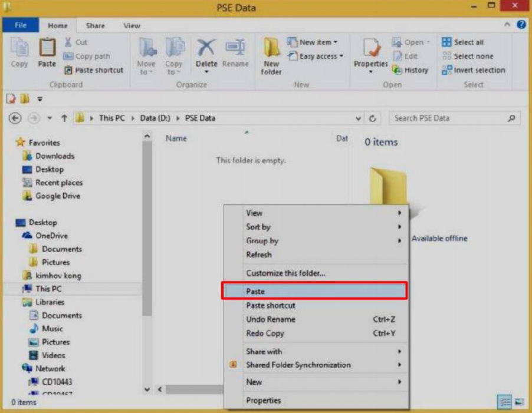Image resolution: width=532 pixels, height=413 pixels.
Task: Click the New folder icon
Action: point(271,56)
